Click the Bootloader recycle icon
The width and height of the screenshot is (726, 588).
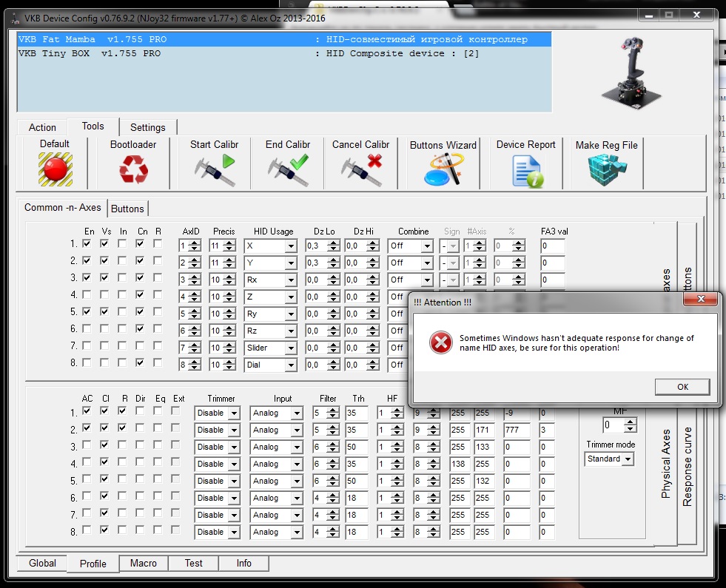coord(133,169)
